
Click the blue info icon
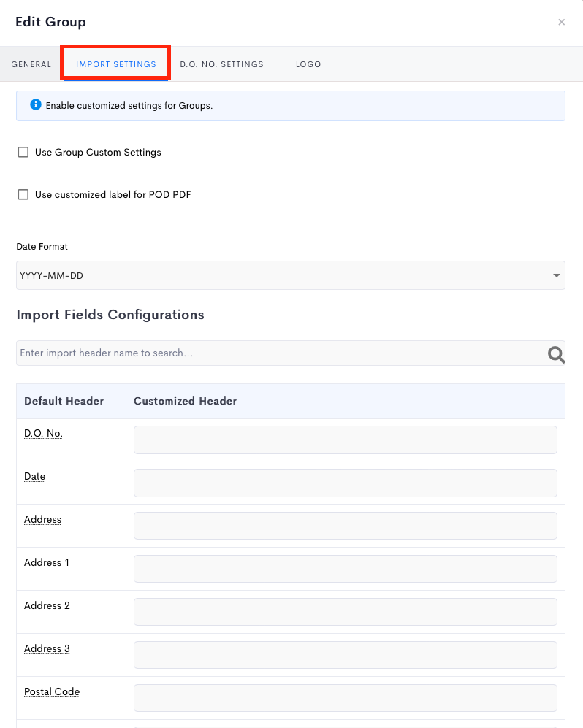click(35, 105)
